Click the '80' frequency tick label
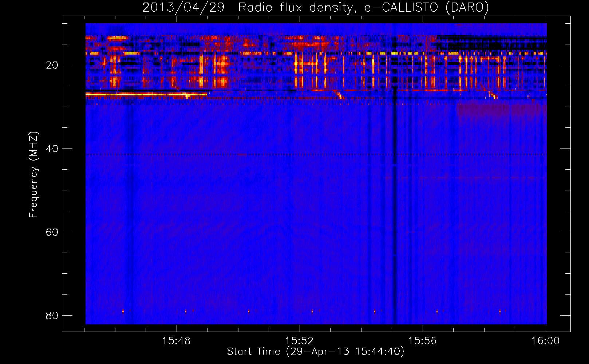Image resolution: width=589 pixels, height=364 pixels. (52, 316)
